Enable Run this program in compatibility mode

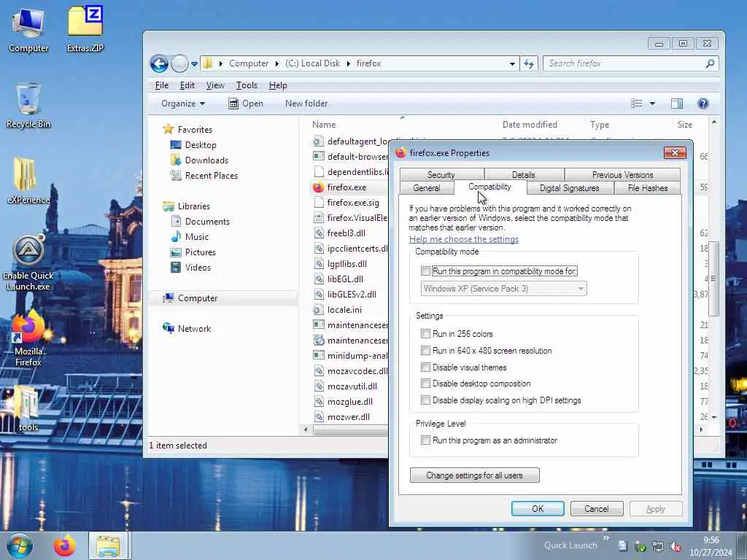pos(425,271)
